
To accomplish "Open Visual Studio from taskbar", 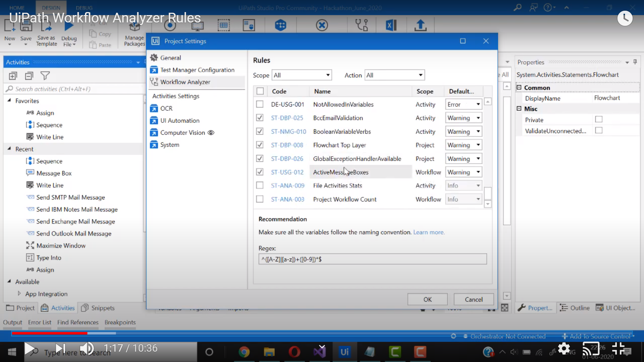I will (x=319, y=352).
